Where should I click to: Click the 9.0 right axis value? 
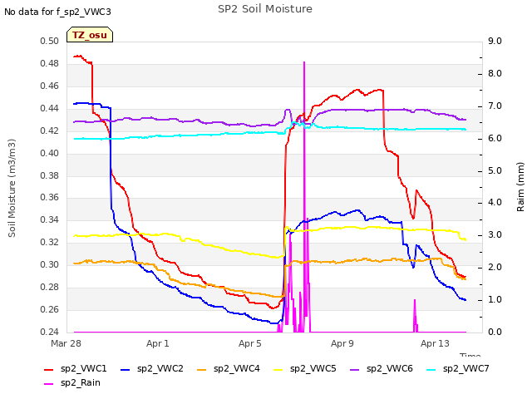click(495, 41)
